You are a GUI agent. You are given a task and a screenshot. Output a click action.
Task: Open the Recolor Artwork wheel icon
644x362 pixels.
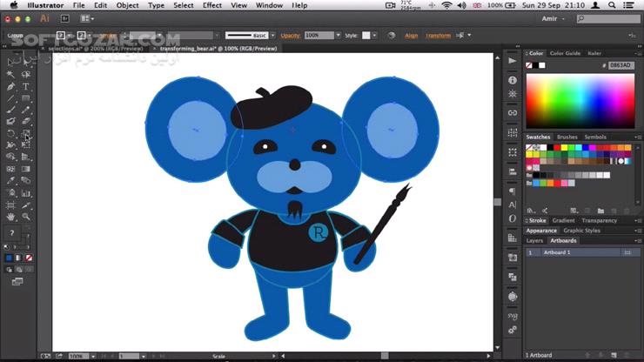click(x=392, y=36)
